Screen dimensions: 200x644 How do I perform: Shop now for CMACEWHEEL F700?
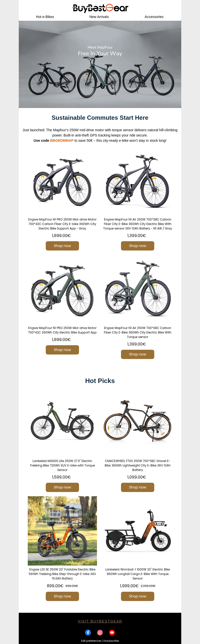pos(137,487)
